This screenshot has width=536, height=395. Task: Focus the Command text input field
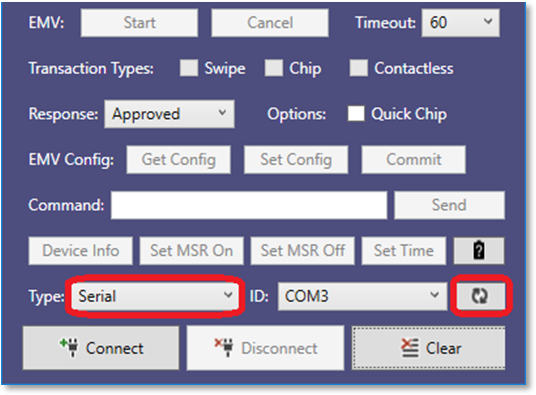point(249,205)
